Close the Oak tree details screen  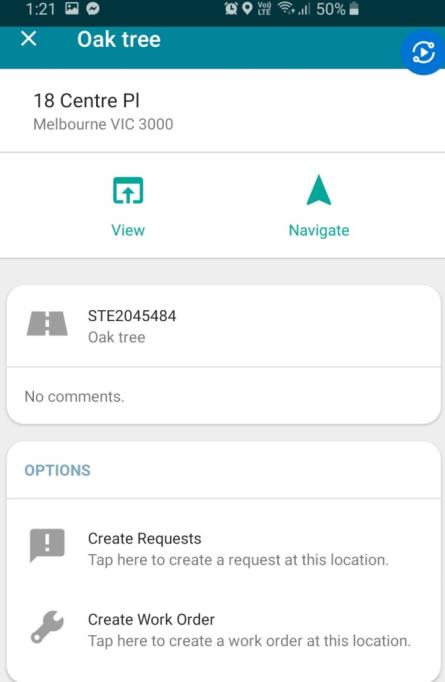[x=29, y=39]
